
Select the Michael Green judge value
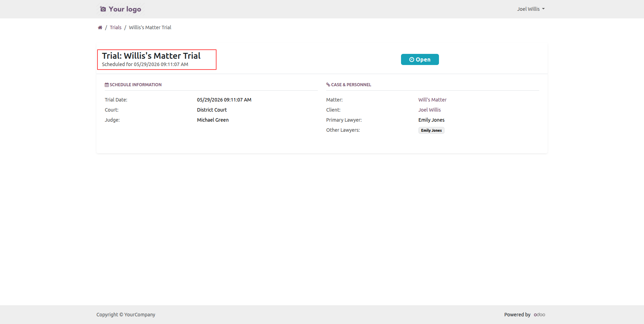click(x=213, y=120)
